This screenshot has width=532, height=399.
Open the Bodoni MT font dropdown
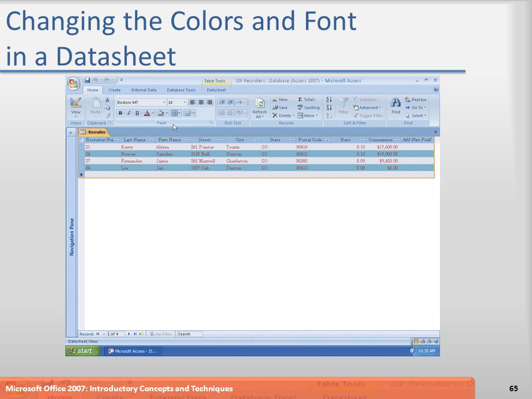[x=164, y=102]
